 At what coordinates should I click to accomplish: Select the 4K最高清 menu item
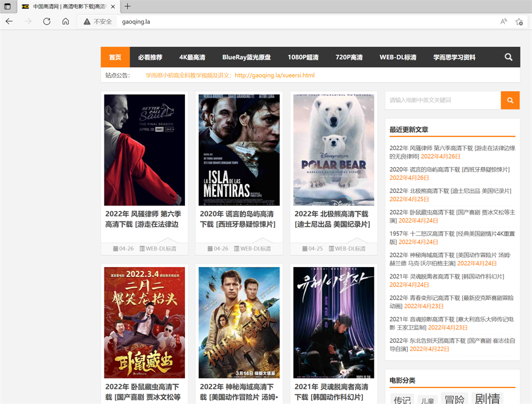pyautogui.click(x=192, y=57)
